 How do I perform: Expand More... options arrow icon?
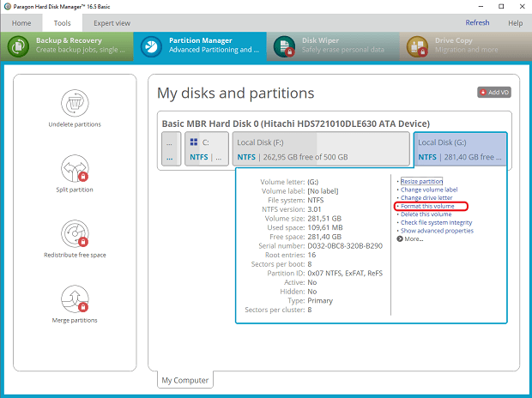[400, 238]
